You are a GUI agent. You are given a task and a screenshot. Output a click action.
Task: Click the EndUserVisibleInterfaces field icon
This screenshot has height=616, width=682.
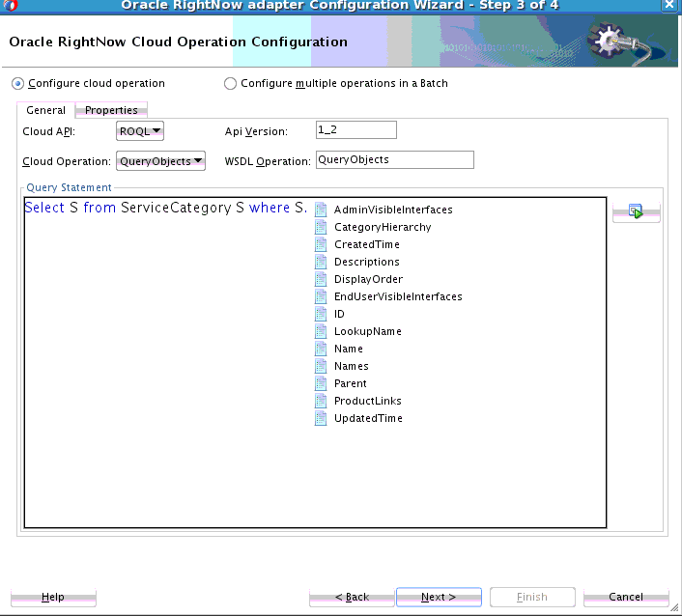coord(321,296)
